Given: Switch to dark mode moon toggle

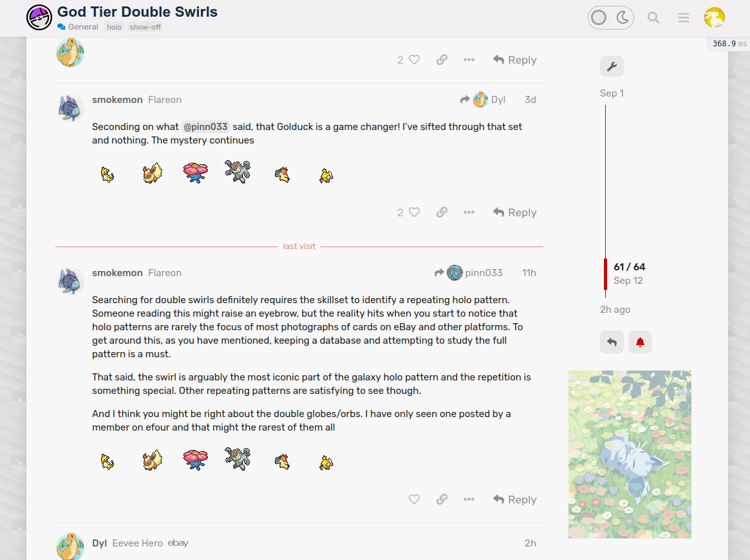Looking at the screenshot, I should point(623,18).
